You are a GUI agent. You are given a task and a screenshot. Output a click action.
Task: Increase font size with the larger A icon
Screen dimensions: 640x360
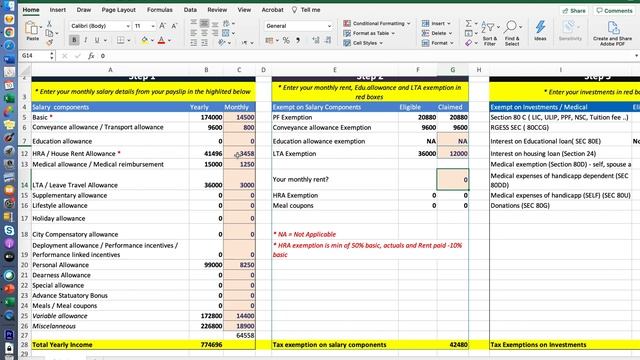pyautogui.click(x=162, y=26)
